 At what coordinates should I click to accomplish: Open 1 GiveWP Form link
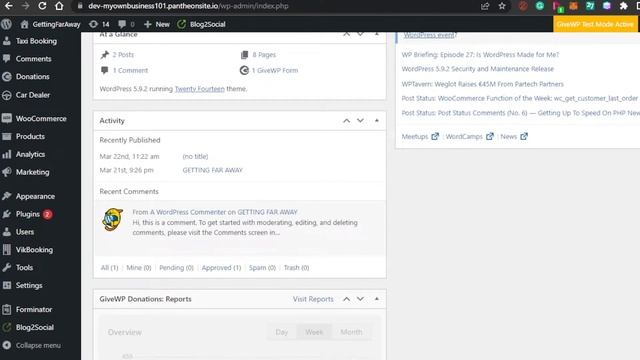(275, 71)
